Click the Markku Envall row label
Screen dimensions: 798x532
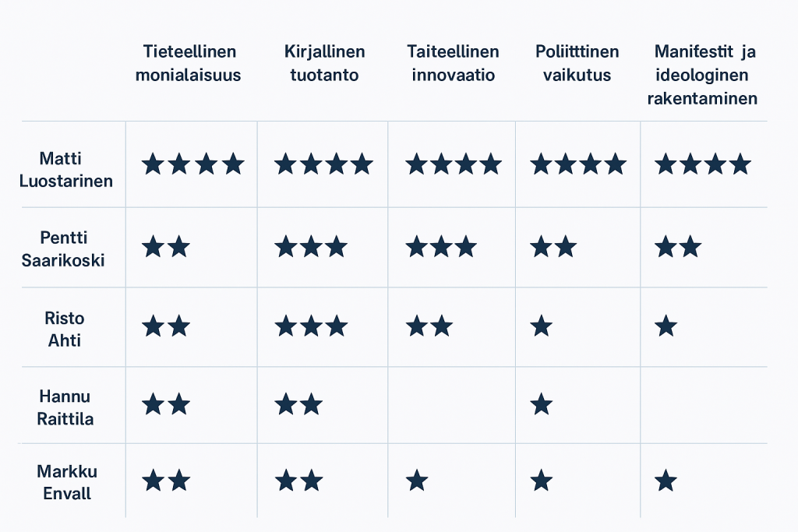pos(67,482)
